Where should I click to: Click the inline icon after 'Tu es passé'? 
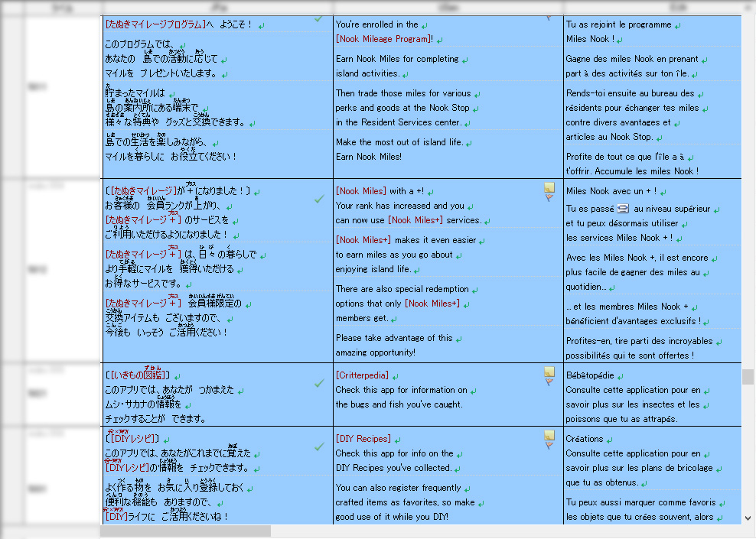623,209
